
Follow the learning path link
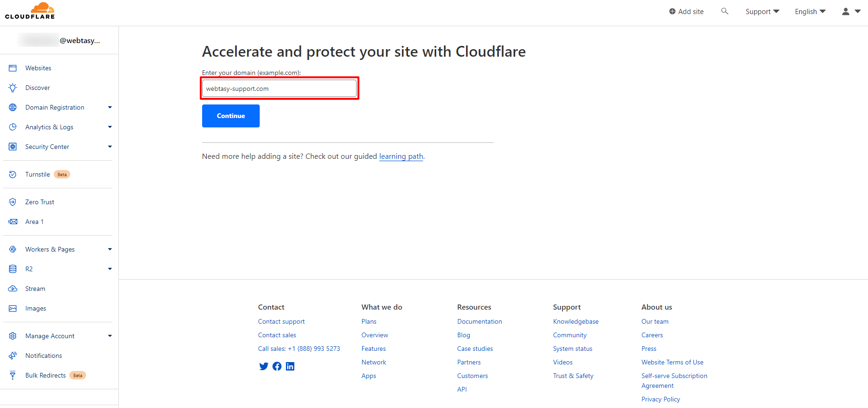point(401,156)
